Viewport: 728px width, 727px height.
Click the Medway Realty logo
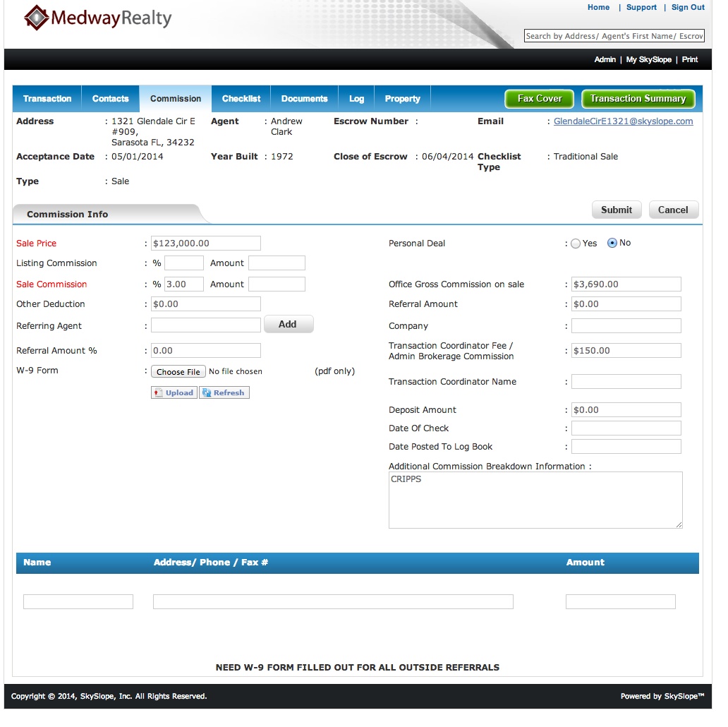(x=98, y=18)
